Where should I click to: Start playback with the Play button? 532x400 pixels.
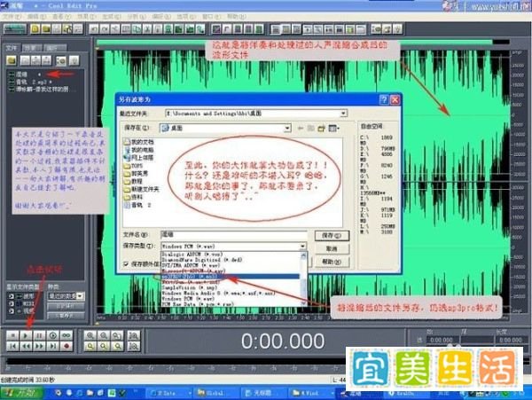[x=26, y=335]
